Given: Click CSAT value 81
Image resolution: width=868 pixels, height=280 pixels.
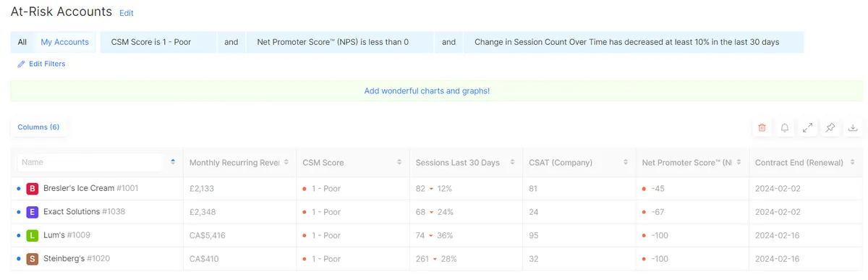Looking at the screenshot, I should [x=534, y=189].
